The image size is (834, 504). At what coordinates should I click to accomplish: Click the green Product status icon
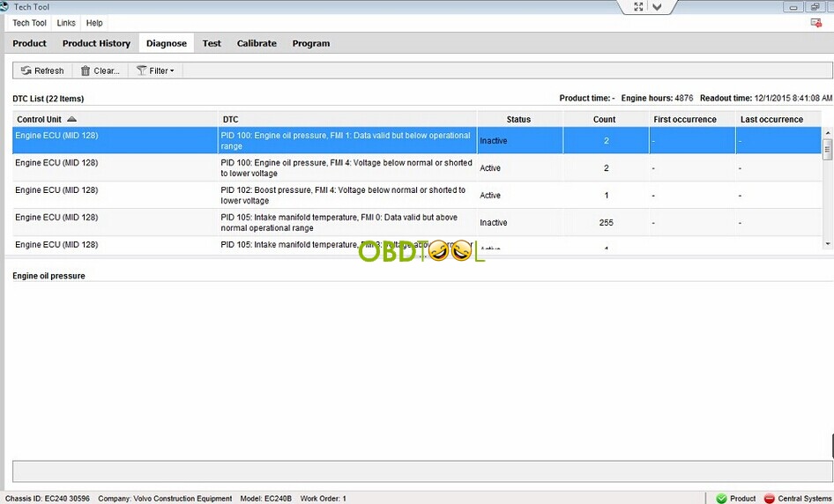[721, 498]
